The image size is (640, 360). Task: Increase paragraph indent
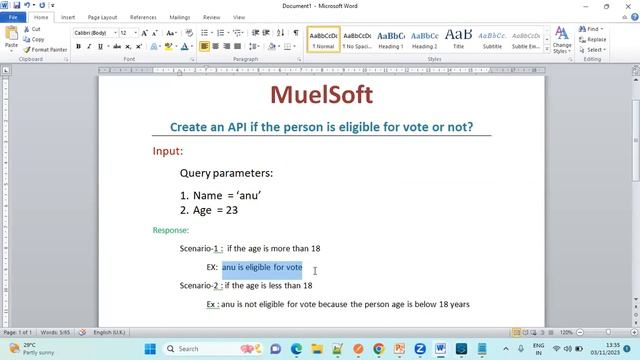click(x=266, y=33)
